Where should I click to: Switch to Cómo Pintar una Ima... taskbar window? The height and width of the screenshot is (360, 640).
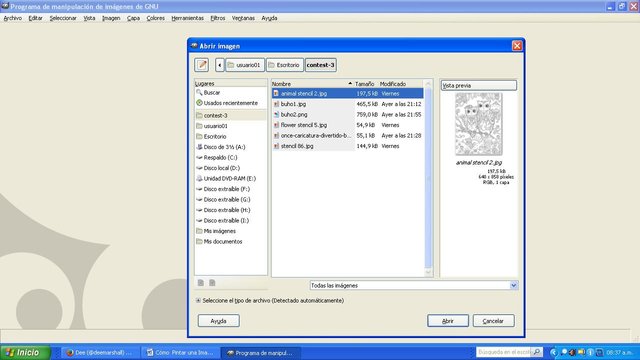[180, 353]
